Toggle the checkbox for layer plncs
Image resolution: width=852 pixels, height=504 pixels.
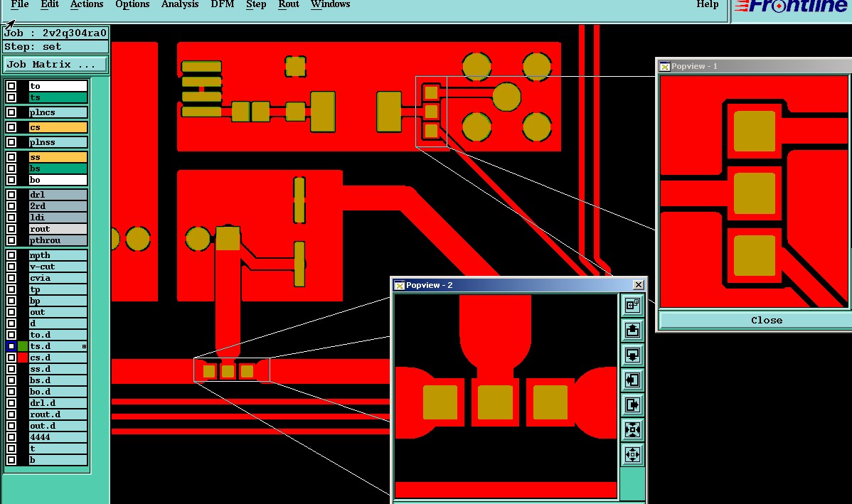11,112
